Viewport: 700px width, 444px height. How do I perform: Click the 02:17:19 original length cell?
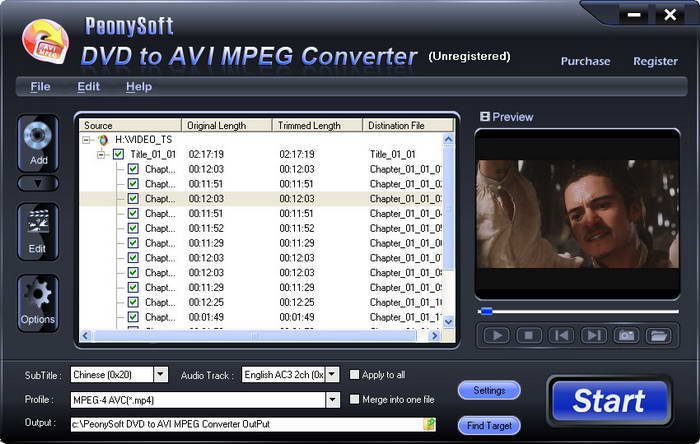pos(206,154)
